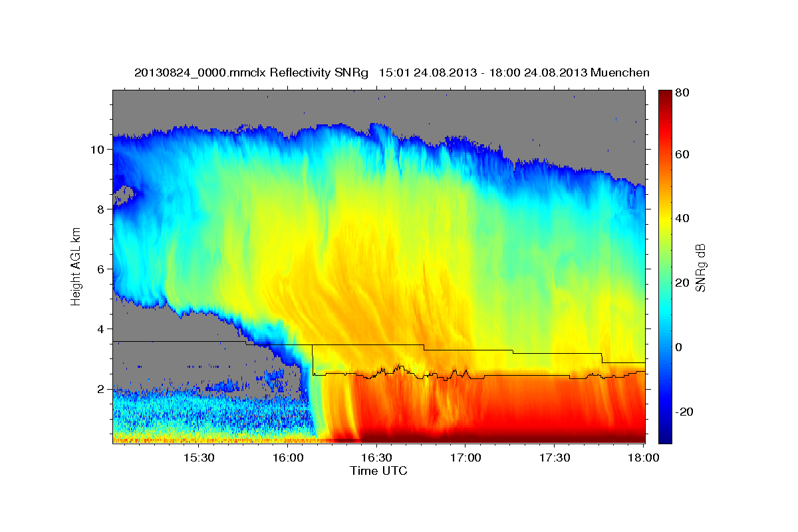Click the 18:00 time tick label
This screenshot has height=532, width=798.
tap(643, 458)
